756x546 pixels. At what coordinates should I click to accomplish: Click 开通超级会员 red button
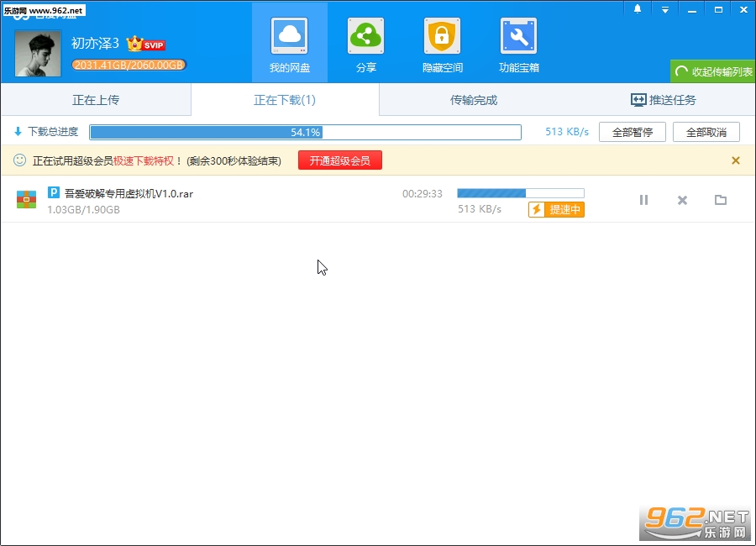point(340,160)
